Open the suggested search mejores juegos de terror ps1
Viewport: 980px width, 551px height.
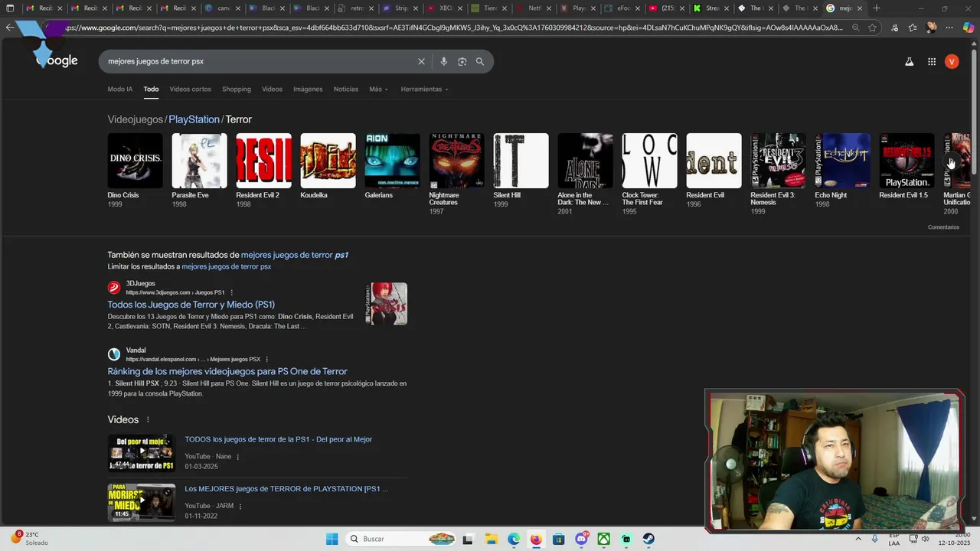(295, 255)
